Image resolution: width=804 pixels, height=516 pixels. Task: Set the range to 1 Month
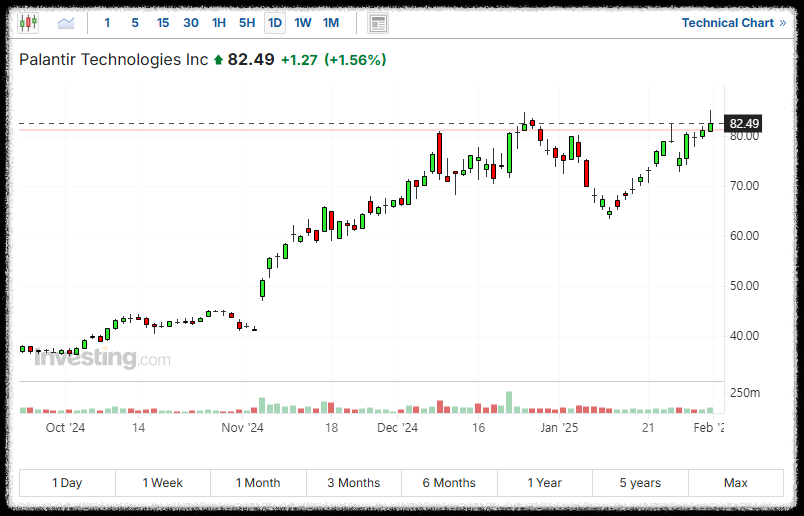(x=258, y=483)
